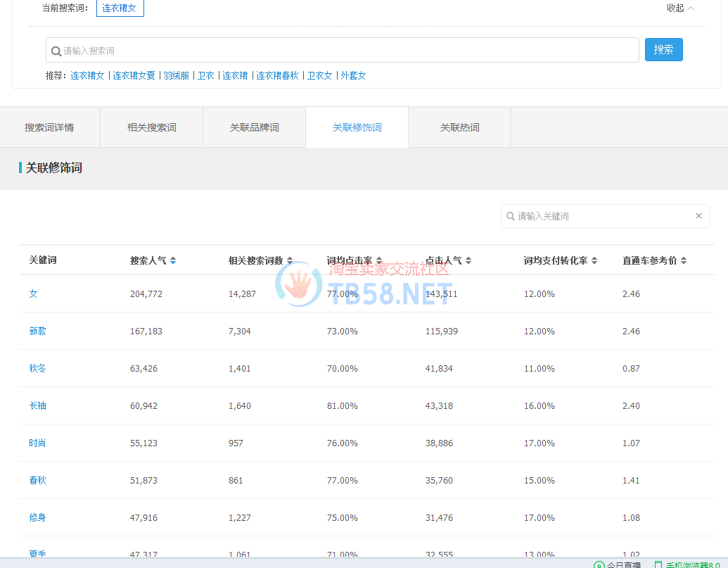Click recommended term 连衣裙女夏
Screen dimensions: 728x568
click(134, 75)
